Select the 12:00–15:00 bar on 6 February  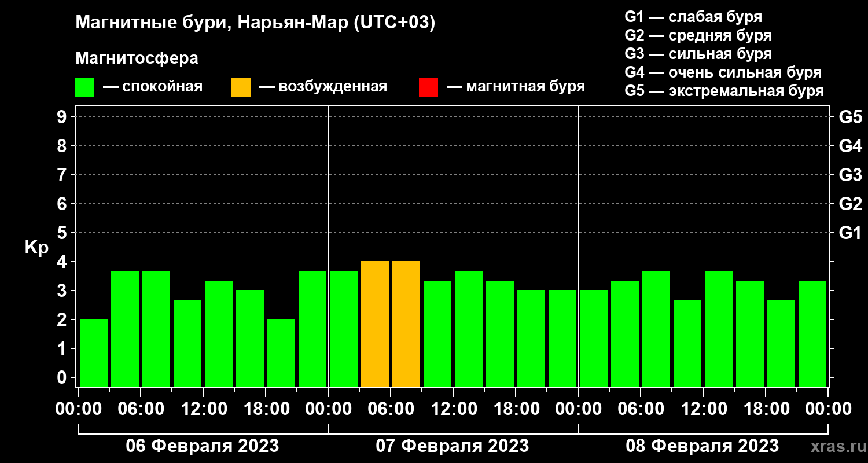click(219, 333)
